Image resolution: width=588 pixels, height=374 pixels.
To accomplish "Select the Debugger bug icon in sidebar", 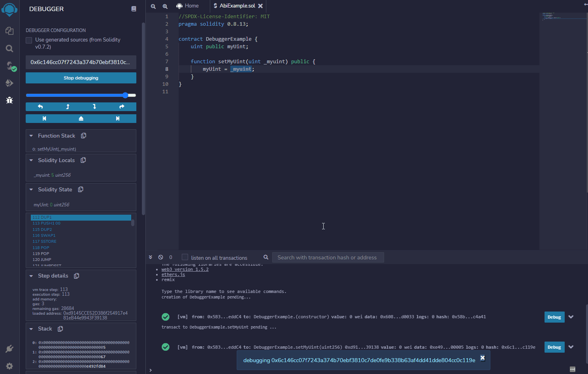I will coord(9,100).
